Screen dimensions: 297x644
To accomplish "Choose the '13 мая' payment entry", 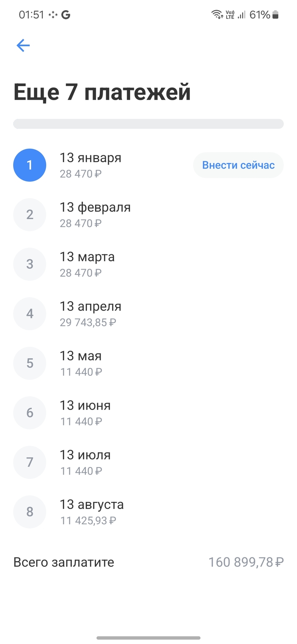I will [81, 363].
